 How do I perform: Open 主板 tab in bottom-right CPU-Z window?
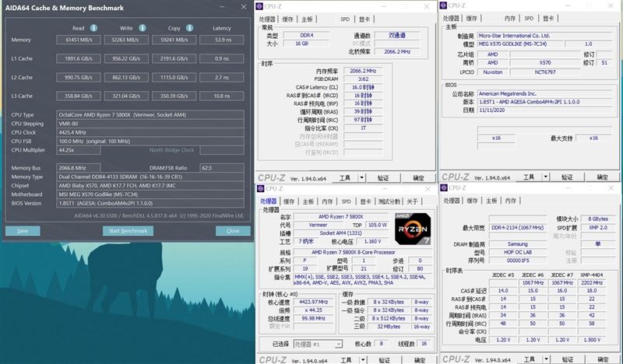(491, 201)
